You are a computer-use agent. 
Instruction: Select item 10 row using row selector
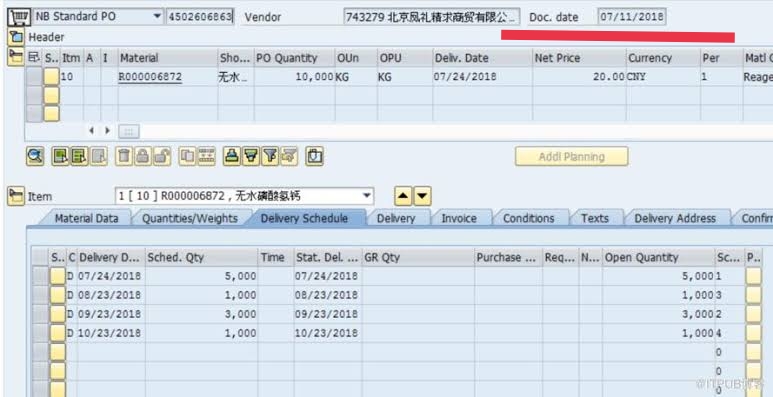coord(34,77)
